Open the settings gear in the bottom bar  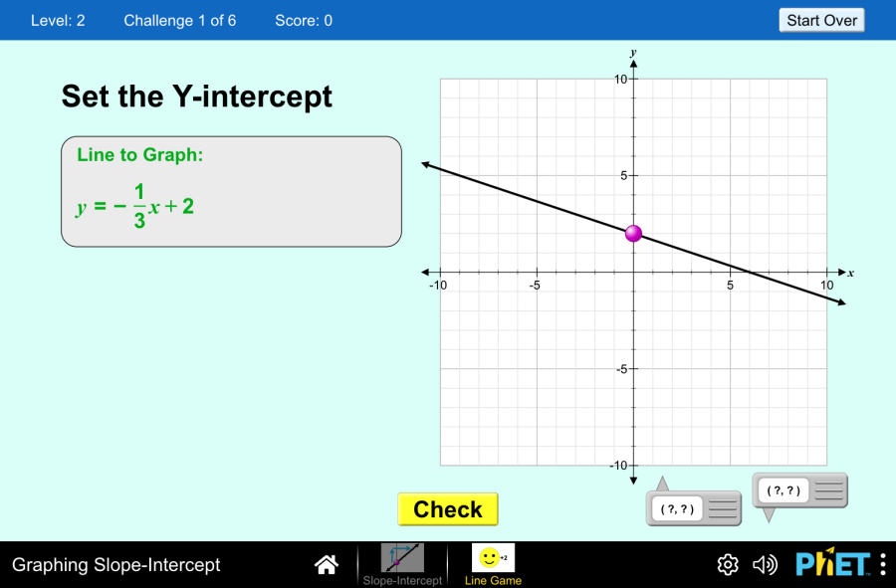[728, 564]
